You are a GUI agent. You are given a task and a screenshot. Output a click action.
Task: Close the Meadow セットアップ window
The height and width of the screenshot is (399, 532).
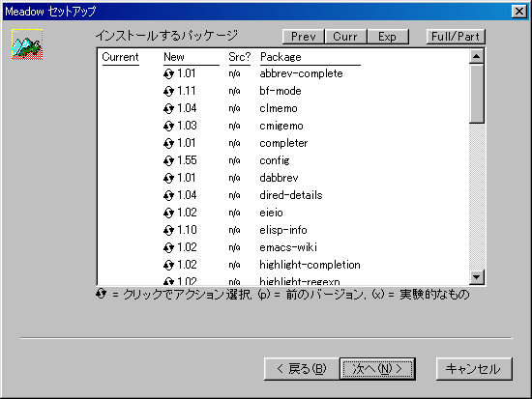[519, 12]
